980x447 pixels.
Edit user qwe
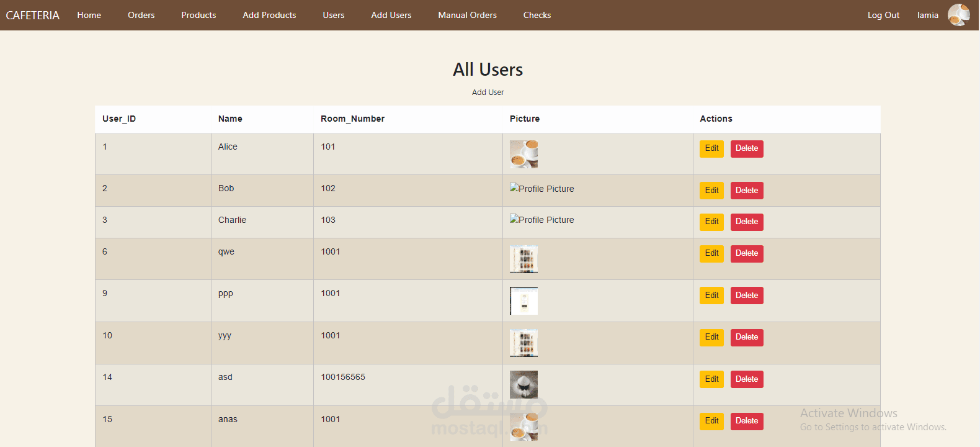[711, 253]
